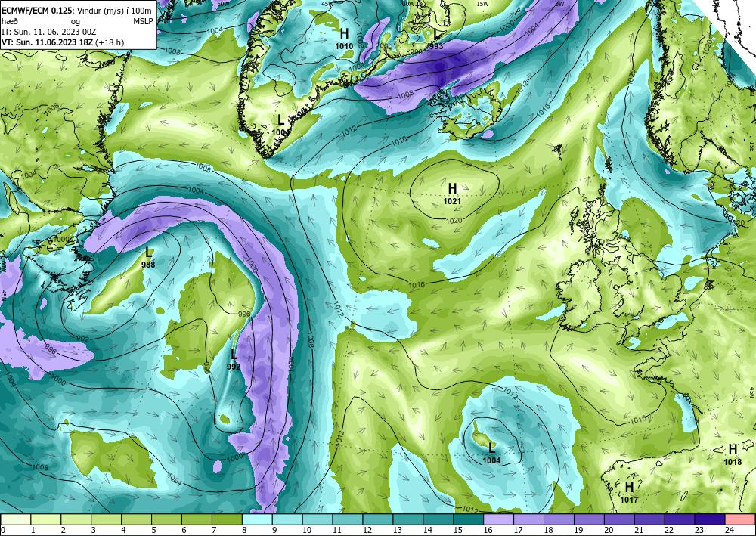This screenshot has height=536, width=756.
Task: Click the light cyan 8–9 m/s legend swatch
Action: tap(258, 519)
